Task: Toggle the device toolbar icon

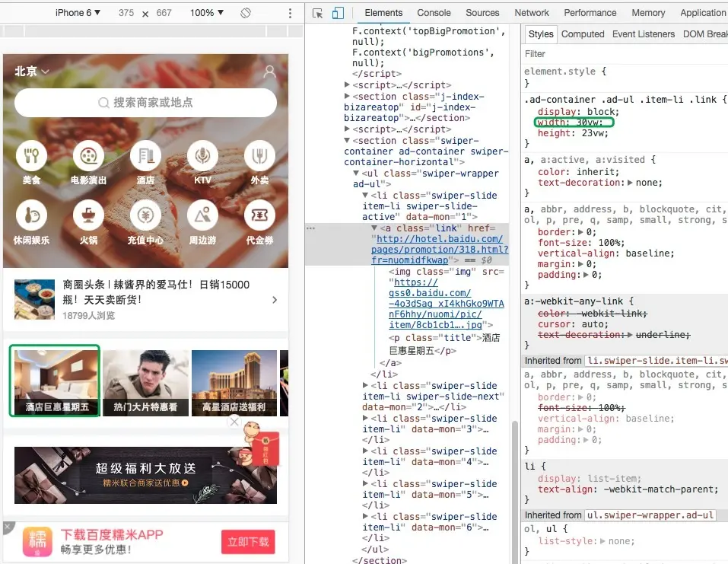Action: click(338, 13)
